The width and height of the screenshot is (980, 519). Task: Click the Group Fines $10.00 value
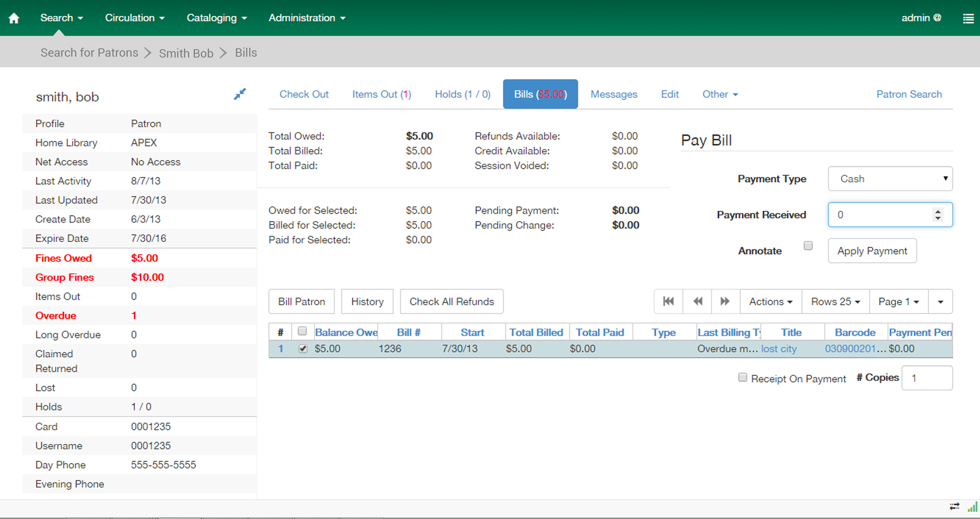point(147,277)
